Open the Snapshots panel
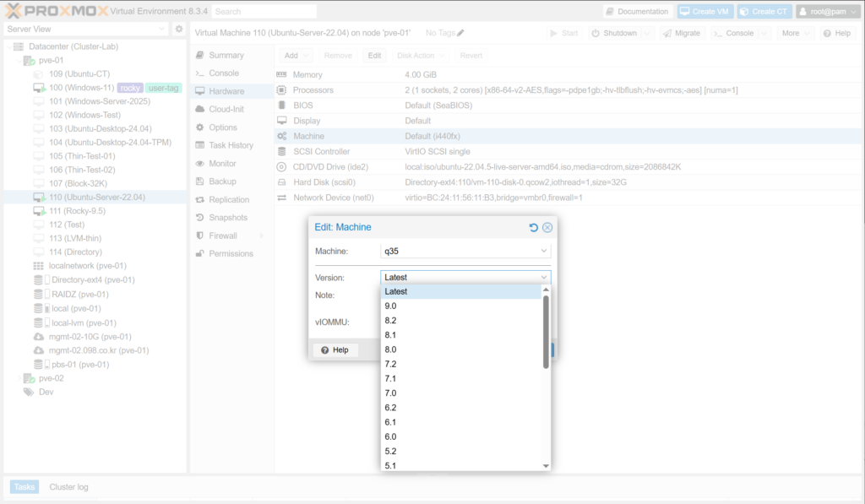865x504 pixels. (x=227, y=218)
